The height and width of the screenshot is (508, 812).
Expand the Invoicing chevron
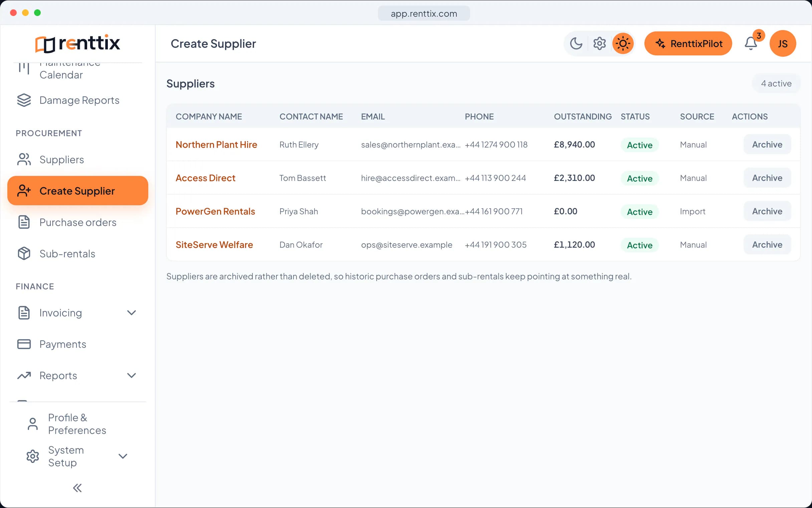pyautogui.click(x=132, y=313)
